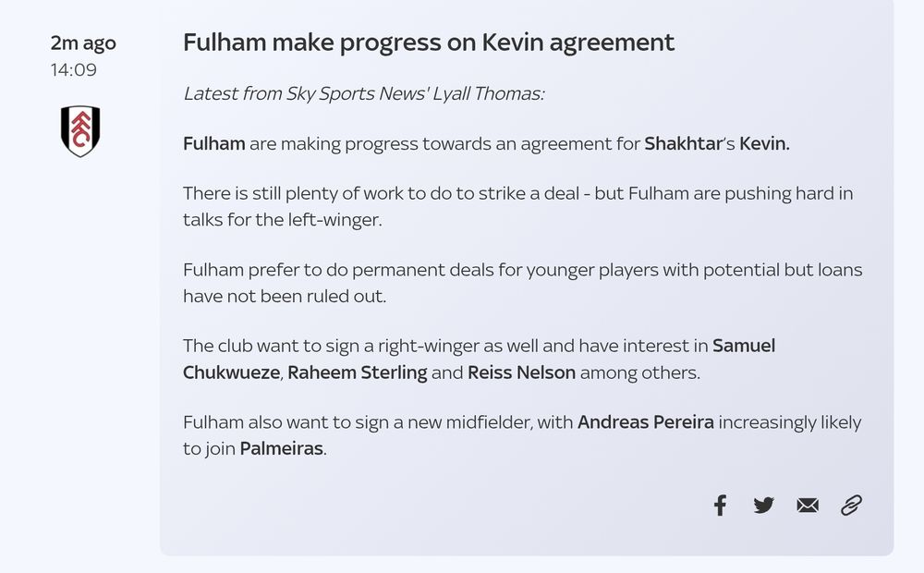
Task: Share the story by email envelope icon
Action: [x=808, y=506]
